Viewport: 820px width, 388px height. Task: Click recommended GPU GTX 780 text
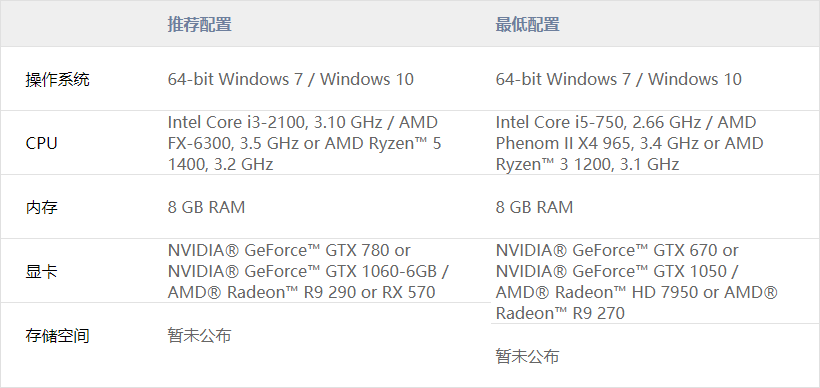click(358, 250)
